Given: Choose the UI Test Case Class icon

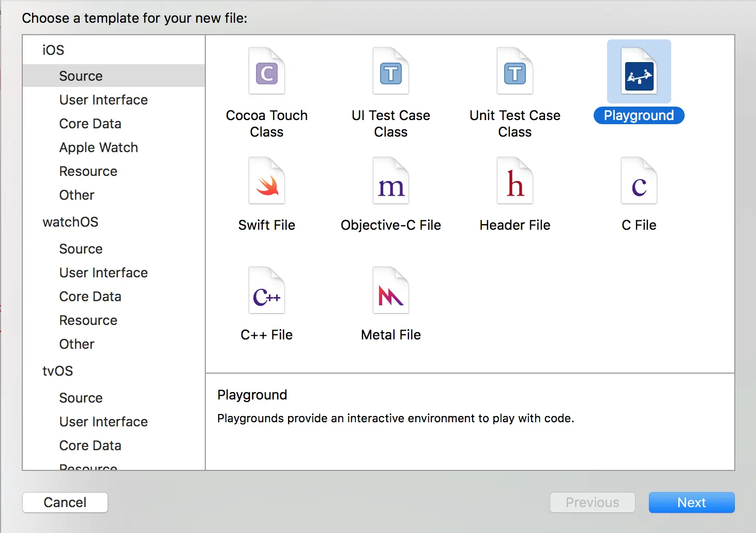Looking at the screenshot, I should (391, 71).
